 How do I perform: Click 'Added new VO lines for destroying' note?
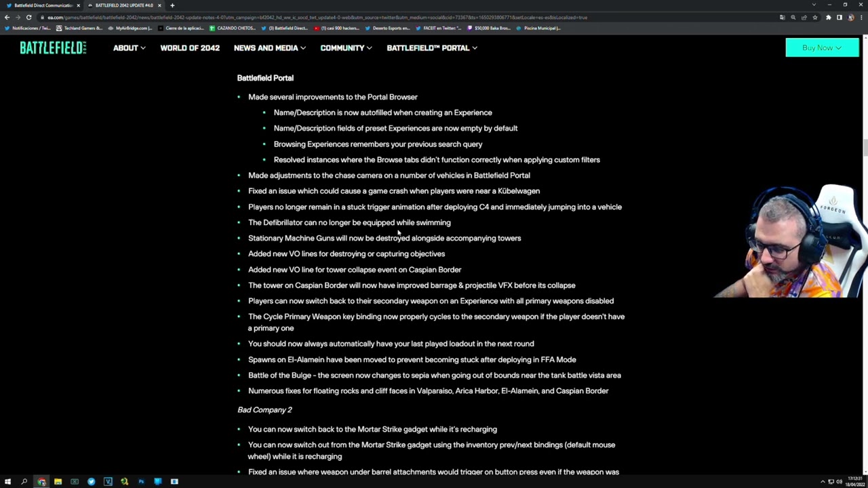347,253
